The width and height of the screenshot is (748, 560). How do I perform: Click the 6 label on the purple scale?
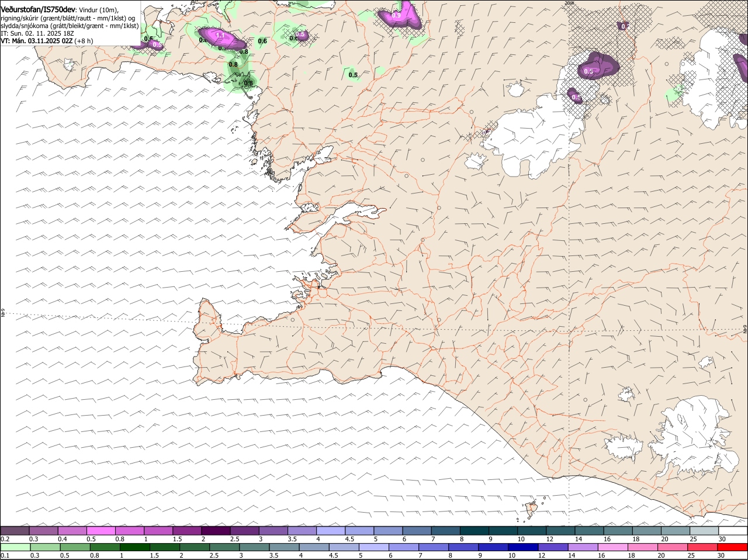point(404,539)
